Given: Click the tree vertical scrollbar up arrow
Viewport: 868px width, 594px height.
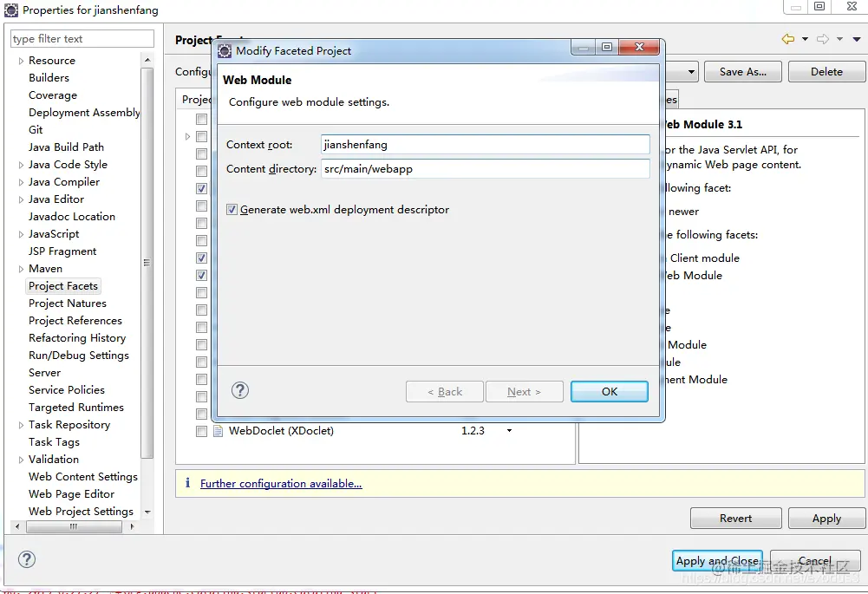Looking at the screenshot, I should pos(147,60).
